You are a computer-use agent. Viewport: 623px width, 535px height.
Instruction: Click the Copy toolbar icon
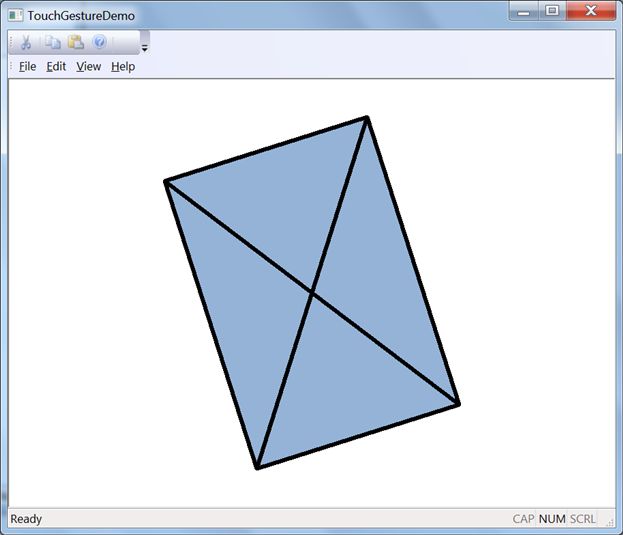[52, 42]
